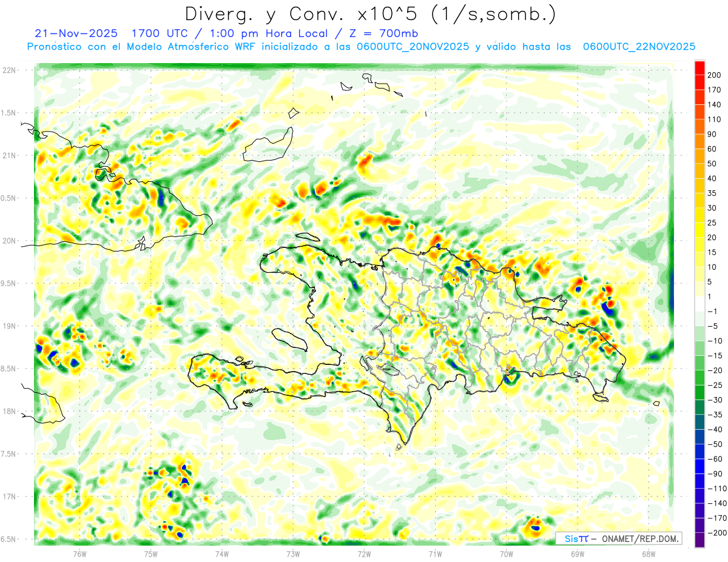
Task: Click the -30 value on the color scale
Action: pos(715,400)
